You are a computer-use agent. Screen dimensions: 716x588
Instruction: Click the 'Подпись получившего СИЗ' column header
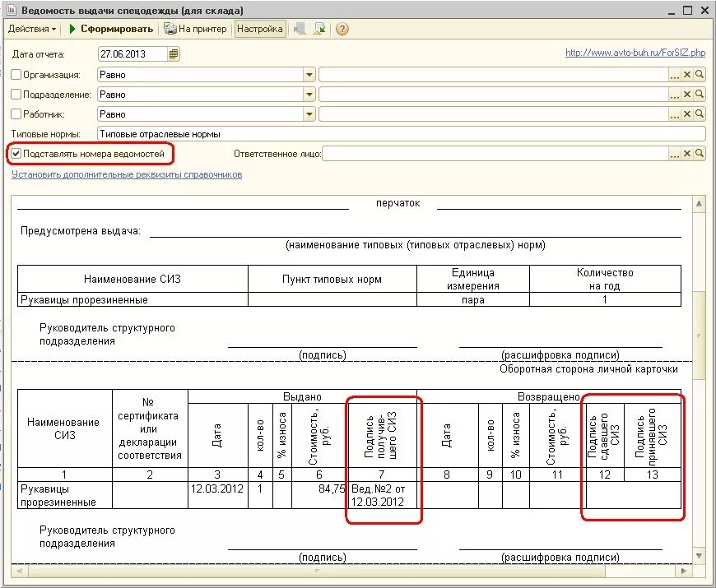382,435
